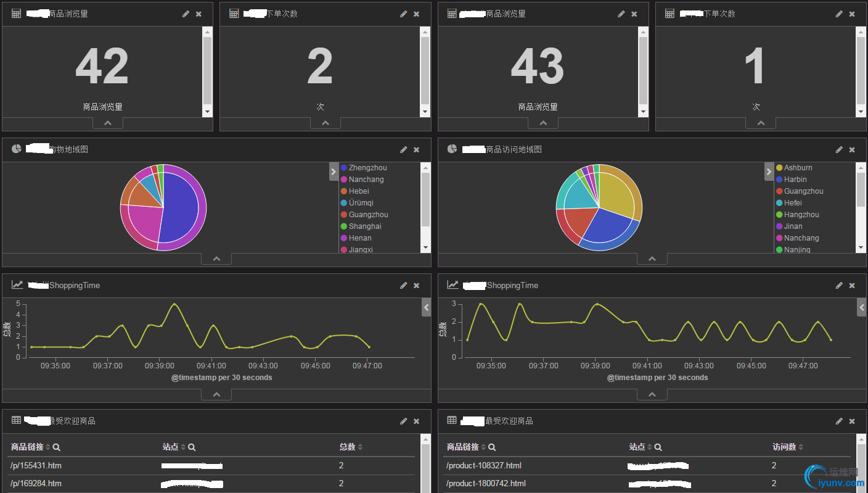Remove the 下单次数 panel showing 2
This screenshot has width=868, height=493.
[416, 14]
